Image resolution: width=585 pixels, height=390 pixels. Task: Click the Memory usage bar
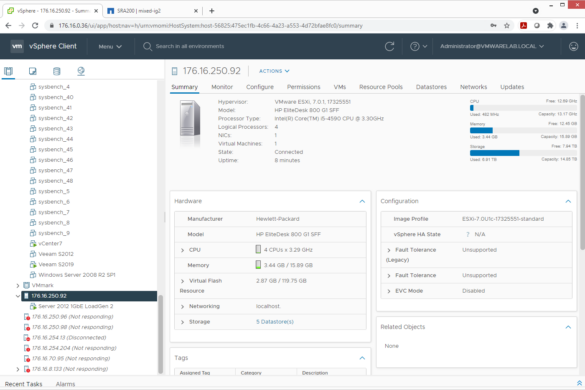pos(523,130)
